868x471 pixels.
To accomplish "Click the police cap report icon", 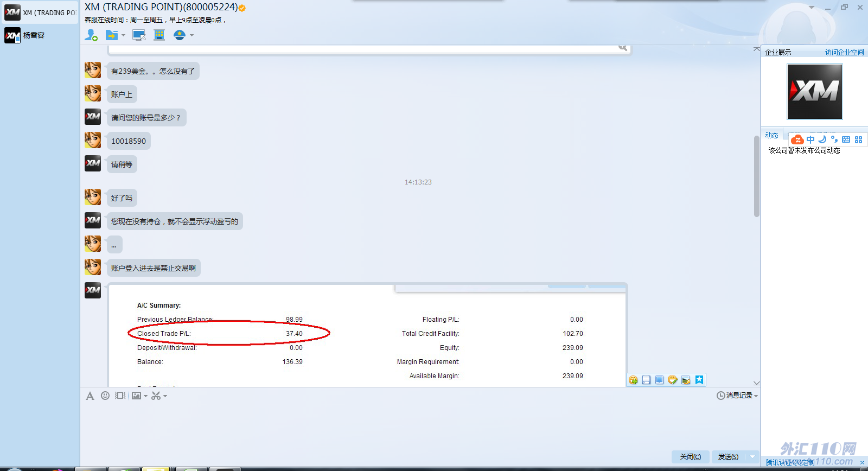I will point(180,35).
